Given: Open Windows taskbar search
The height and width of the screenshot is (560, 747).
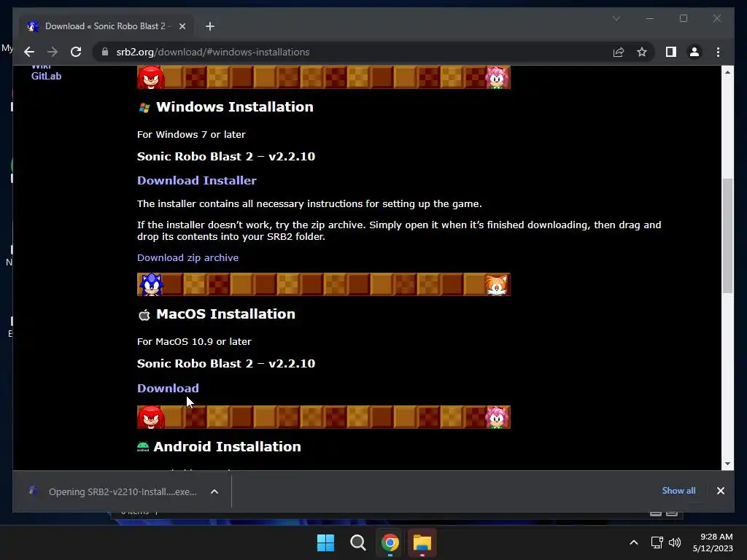Looking at the screenshot, I should click(357, 542).
